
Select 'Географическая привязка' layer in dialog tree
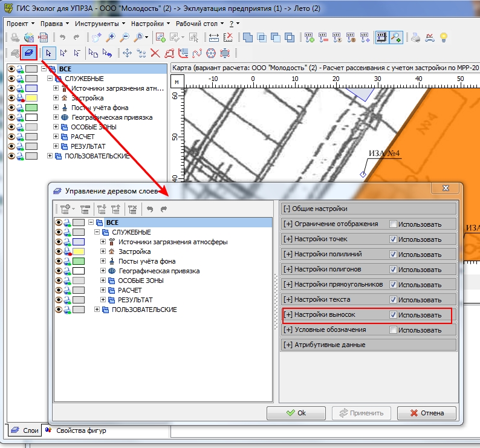point(159,271)
